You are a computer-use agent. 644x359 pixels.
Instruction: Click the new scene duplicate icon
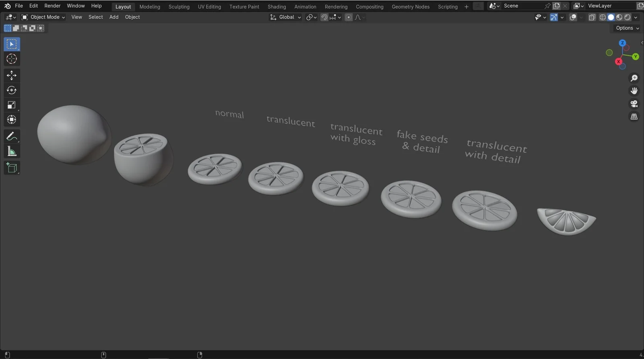pyautogui.click(x=557, y=6)
